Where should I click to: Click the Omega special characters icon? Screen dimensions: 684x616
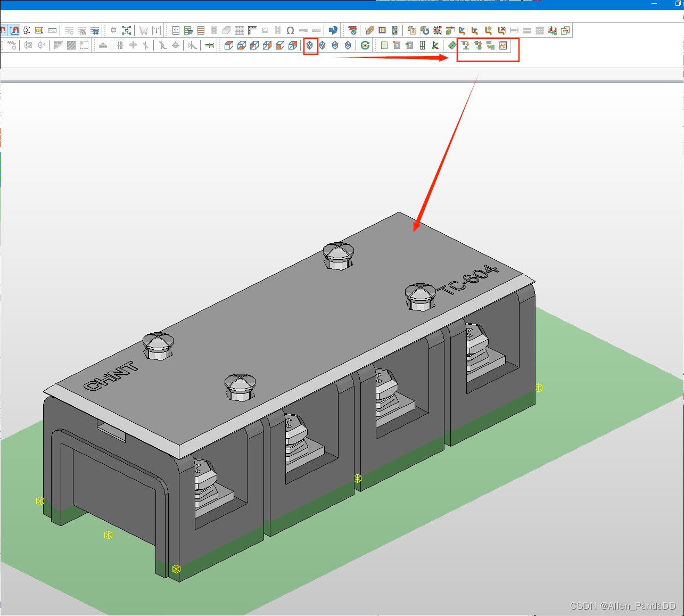coord(290,30)
